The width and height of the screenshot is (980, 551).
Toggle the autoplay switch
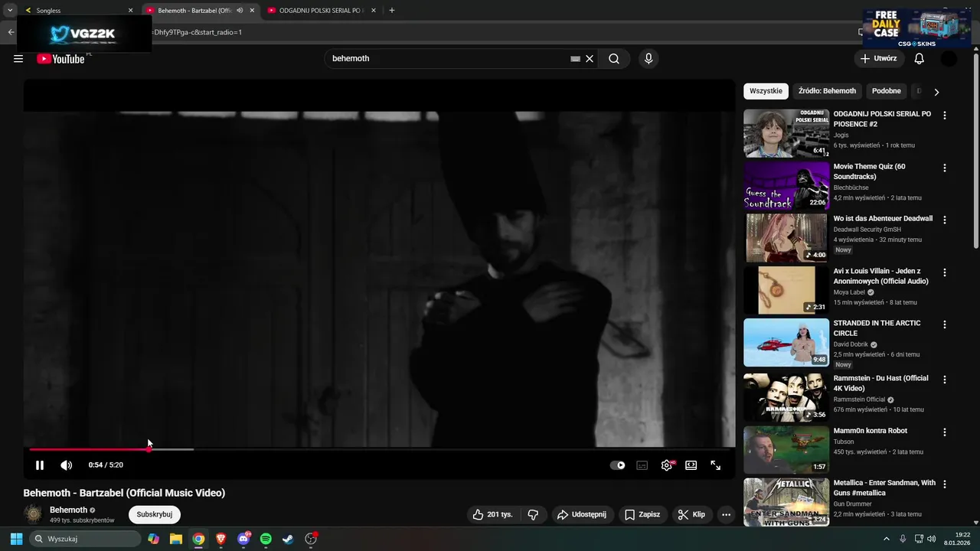(x=618, y=465)
